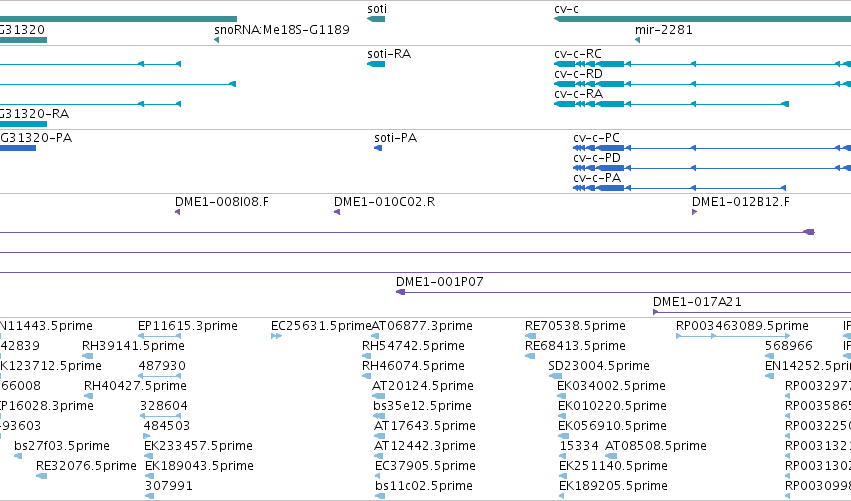Select the 'EK010220.5prime' EST label
Screen dimensions: 851x501
(612, 406)
